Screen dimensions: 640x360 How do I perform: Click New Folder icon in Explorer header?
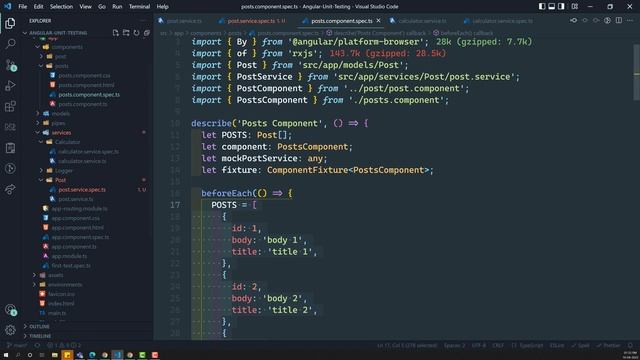point(126,33)
